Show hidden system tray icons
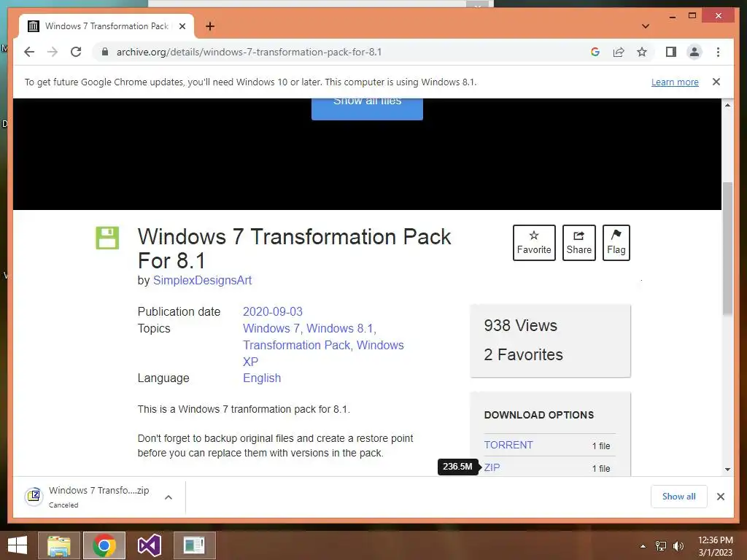The width and height of the screenshot is (747, 560). pyautogui.click(x=643, y=546)
